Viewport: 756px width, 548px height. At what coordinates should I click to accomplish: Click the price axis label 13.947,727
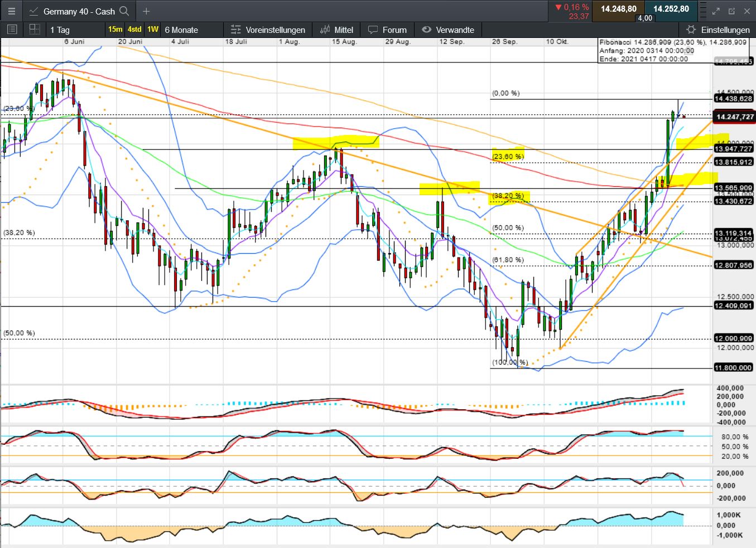(x=734, y=149)
